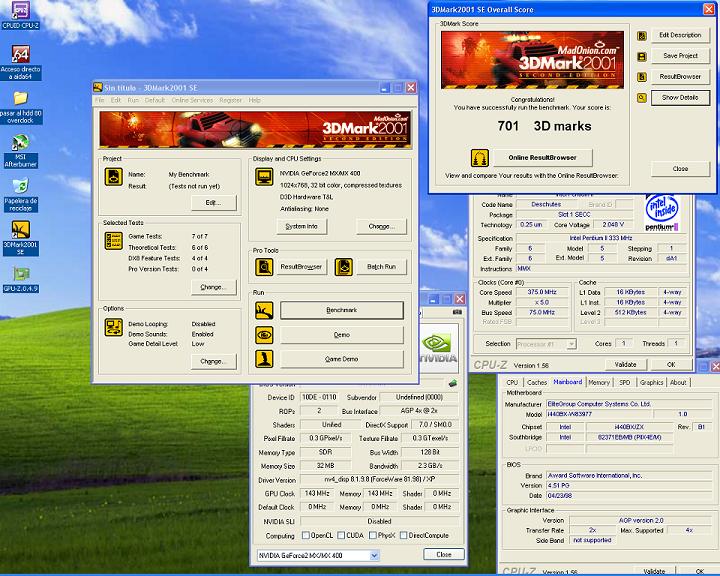Click Change... under Selected Tests
This screenshot has width=720, height=576.
click(214, 287)
